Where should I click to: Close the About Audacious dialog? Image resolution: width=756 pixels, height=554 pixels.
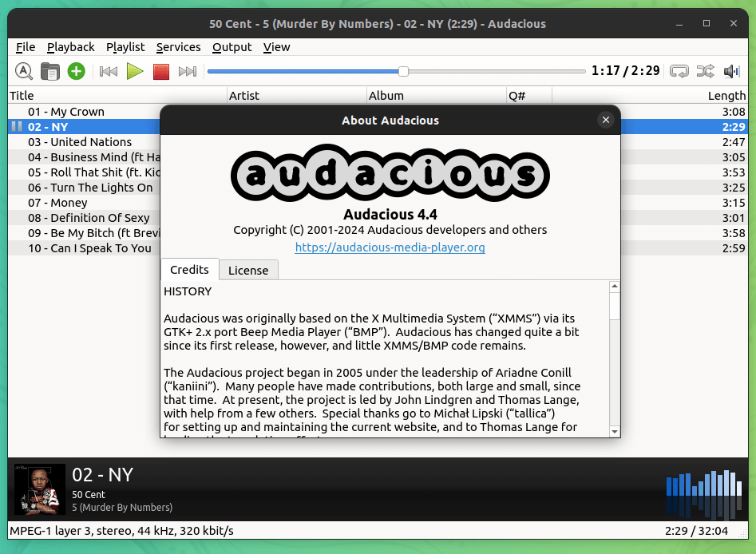[605, 120]
